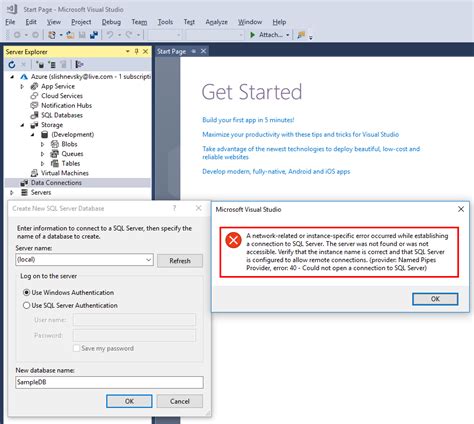Expand the Servers node
The height and width of the screenshot is (424, 474).
pos(12,193)
